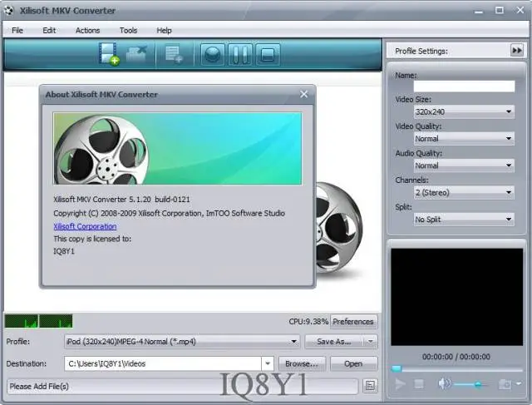The height and width of the screenshot is (405, 532).
Task: Click the Add File film-strip icon
Action: pyautogui.click(x=109, y=53)
